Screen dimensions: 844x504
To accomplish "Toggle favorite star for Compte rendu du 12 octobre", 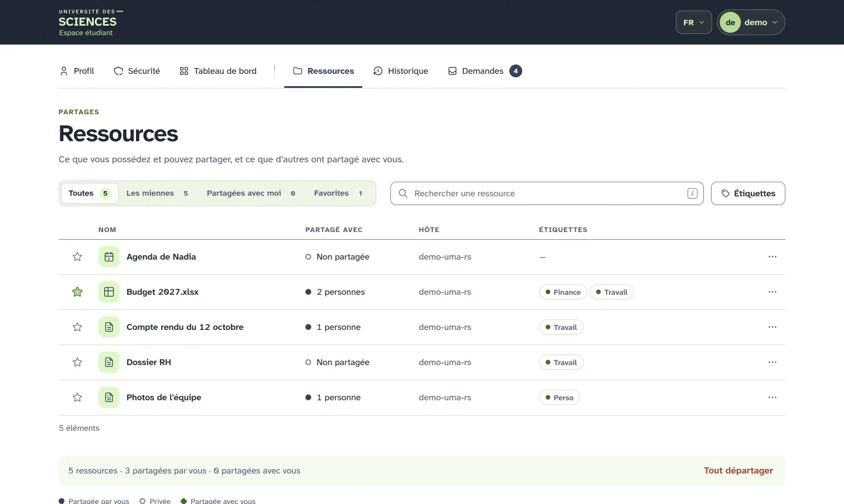I will coord(77,327).
